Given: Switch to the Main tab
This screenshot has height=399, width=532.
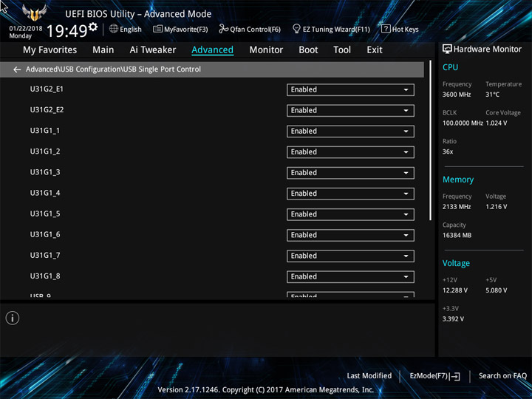Looking at the screenshot, I should click(x=103, y=50).
